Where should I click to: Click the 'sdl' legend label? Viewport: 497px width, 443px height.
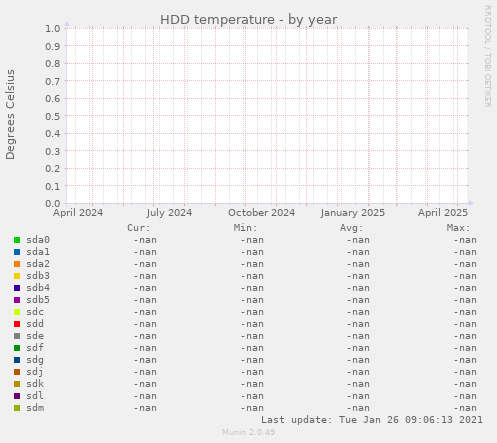pyautogui.click(x=35, y=396)
